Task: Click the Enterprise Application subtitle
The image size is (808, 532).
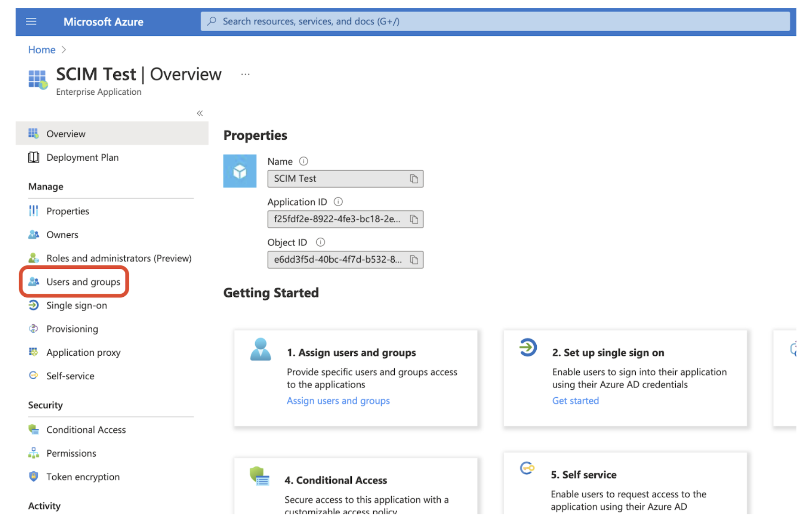Action: coord(99,92)
